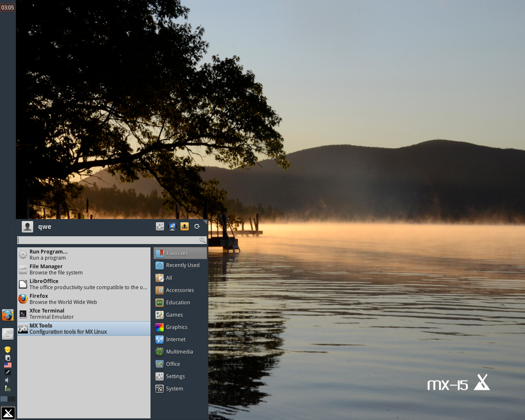Viewport: 525px width, 420px height.
Task: Launch File Manager from the favorites list
Action: (x=84, y=269)
